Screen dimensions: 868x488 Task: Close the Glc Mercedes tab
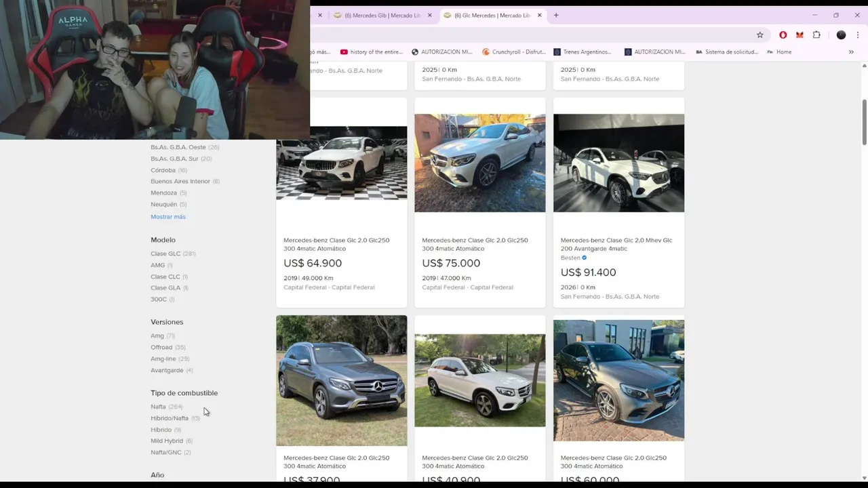click(x=540, y=15)
